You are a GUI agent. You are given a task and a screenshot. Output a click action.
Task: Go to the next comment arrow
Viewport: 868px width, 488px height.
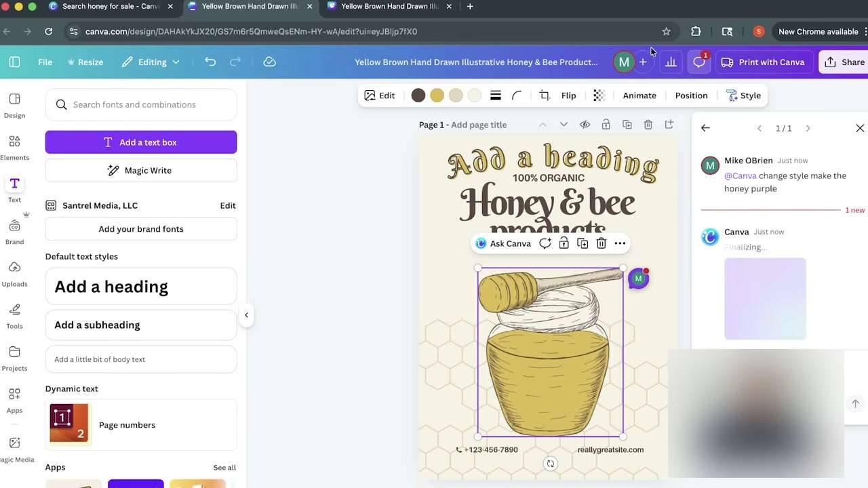pyautogui.click(x=808, y=128)
